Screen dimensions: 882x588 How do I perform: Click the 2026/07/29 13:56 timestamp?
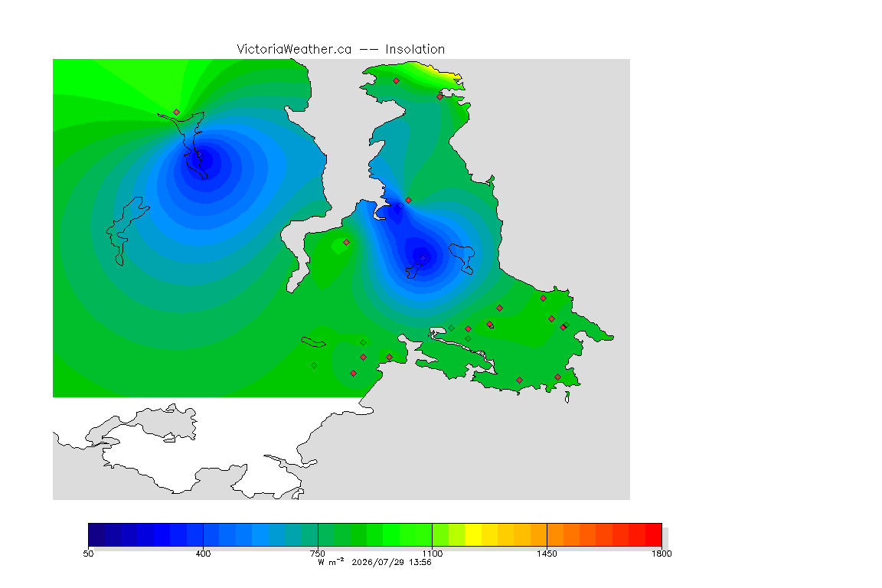click(x=391, y=562)
